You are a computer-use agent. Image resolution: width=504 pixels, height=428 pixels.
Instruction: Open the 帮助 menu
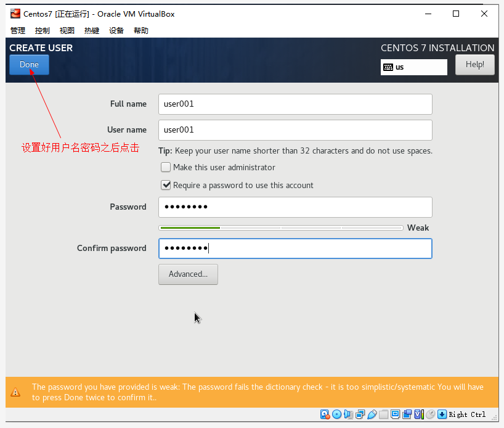140,31
